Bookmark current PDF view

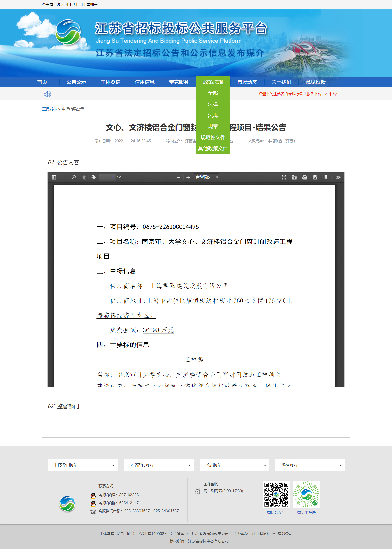click(326, 177)
